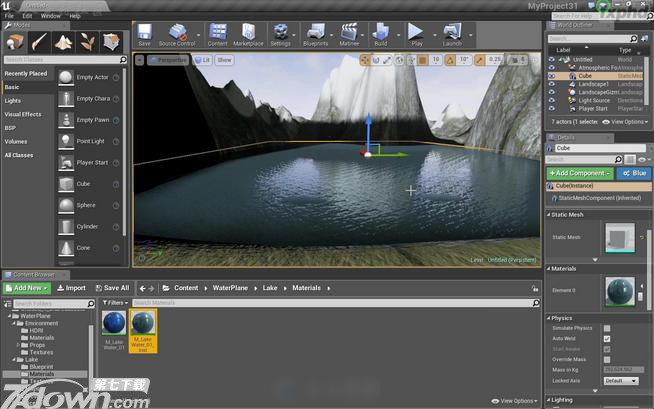Open the Window menu
The image size is (654, 409).
click(x=50, y=16)
